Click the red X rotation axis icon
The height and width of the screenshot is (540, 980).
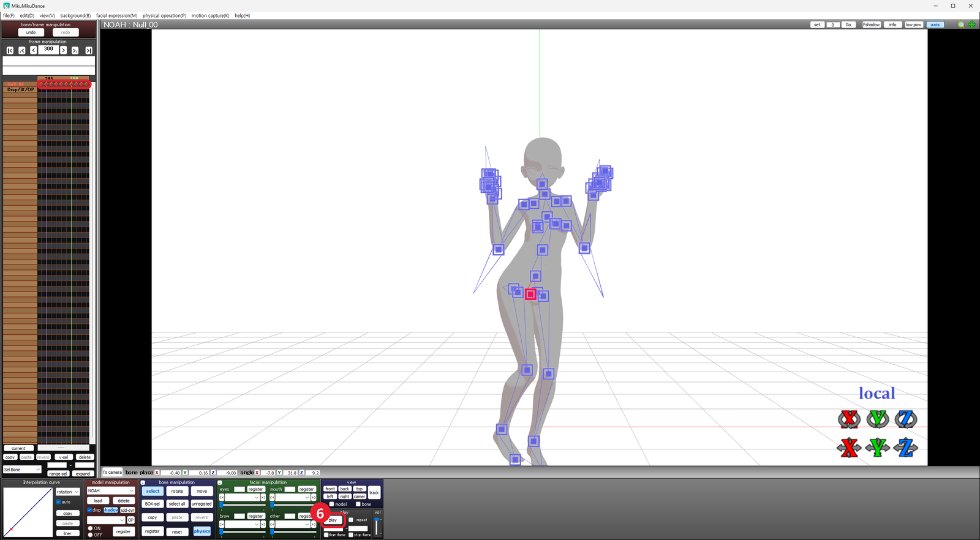click(849, 419)
